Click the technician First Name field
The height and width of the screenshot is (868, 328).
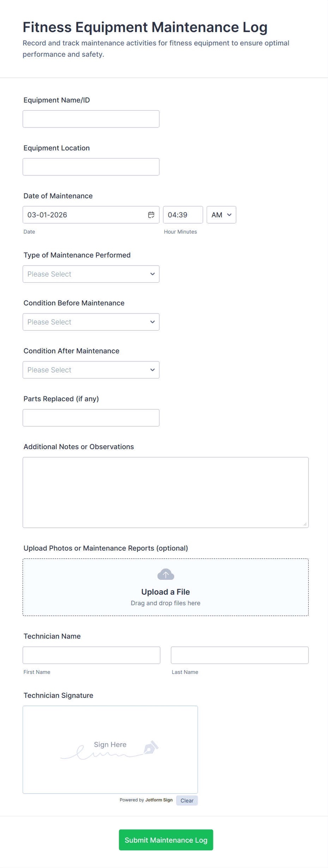point(91,655)
